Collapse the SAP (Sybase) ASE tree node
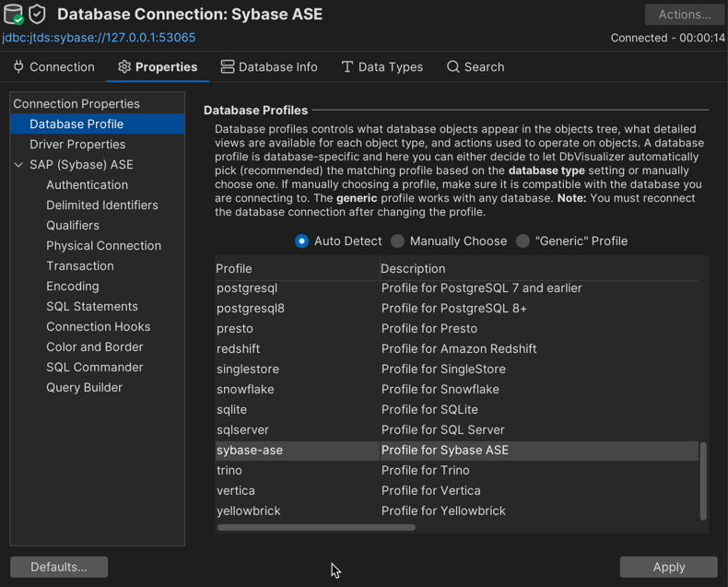728x587 pixels. (18, 165)
